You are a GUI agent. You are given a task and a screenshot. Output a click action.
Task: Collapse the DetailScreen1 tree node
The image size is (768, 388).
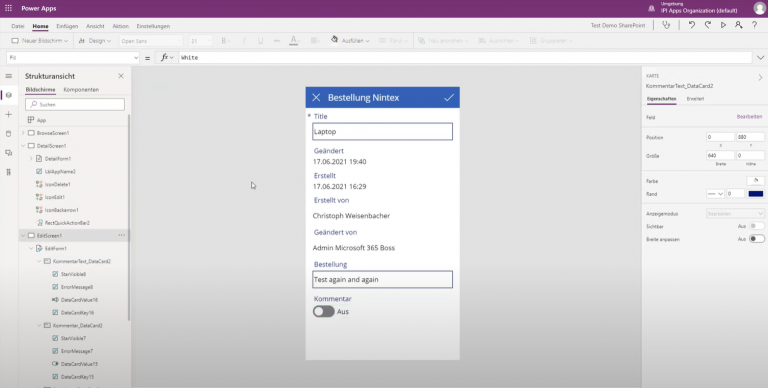tap(23, 146)
